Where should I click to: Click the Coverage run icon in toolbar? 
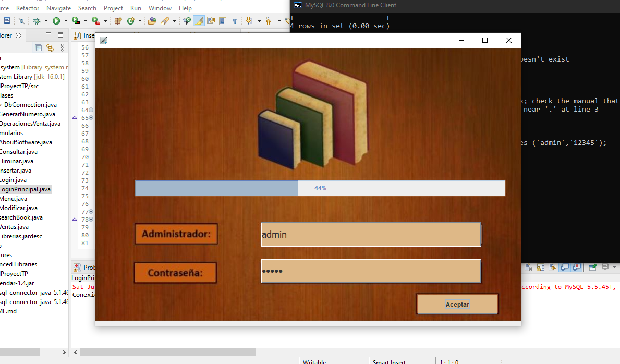[x=76, y=20]
